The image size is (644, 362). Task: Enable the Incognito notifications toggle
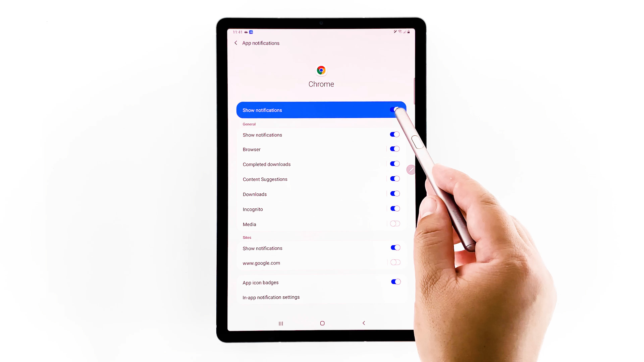(394, 208)
